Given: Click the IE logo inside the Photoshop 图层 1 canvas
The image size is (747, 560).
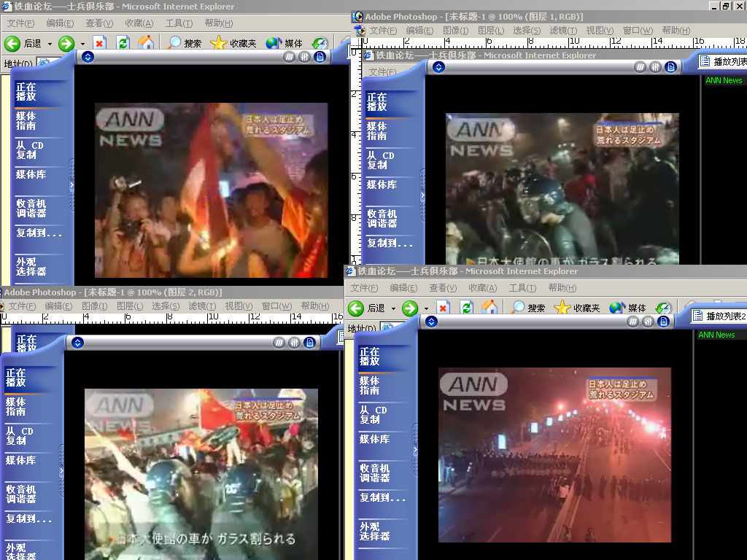Looking at the screenshot, I should tap(368, 55).
